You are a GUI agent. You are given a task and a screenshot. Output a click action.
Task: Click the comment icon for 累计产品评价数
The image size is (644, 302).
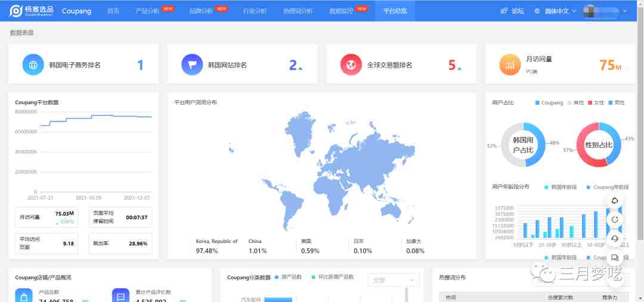[120, 295]
